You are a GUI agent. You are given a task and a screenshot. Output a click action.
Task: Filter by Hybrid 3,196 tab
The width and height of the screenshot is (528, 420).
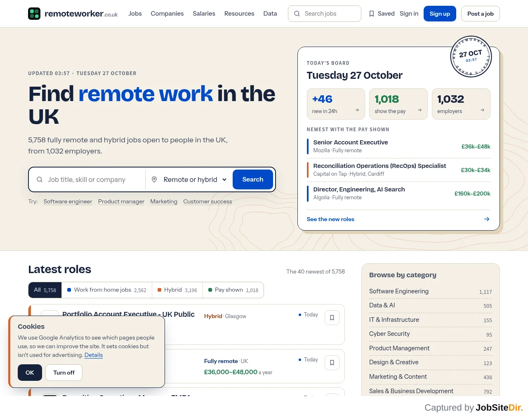coord(177,290)
